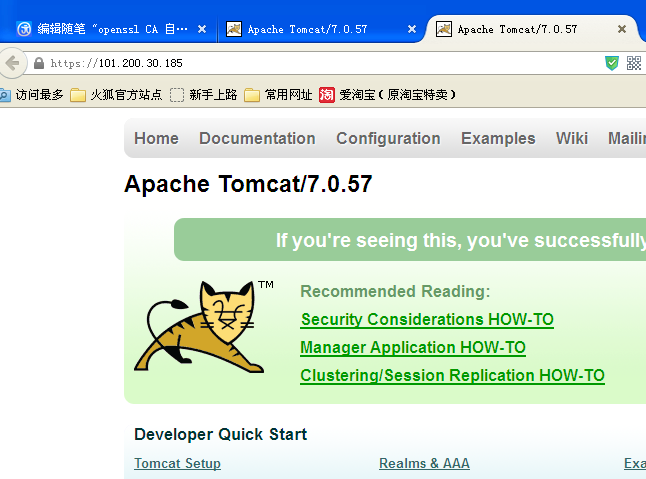This screenshot has width=646, height=479.
Task: Open Manager Application HOW-TO link
Action: [413, 348]
